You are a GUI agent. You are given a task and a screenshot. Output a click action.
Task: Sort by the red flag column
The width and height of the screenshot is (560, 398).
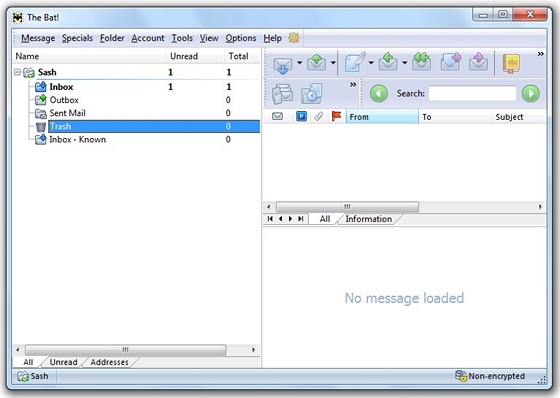coord(336,116)
